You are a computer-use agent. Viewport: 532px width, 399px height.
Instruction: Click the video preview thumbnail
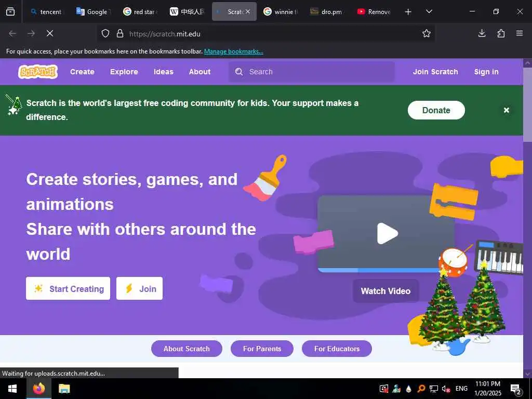click(386, 233)
